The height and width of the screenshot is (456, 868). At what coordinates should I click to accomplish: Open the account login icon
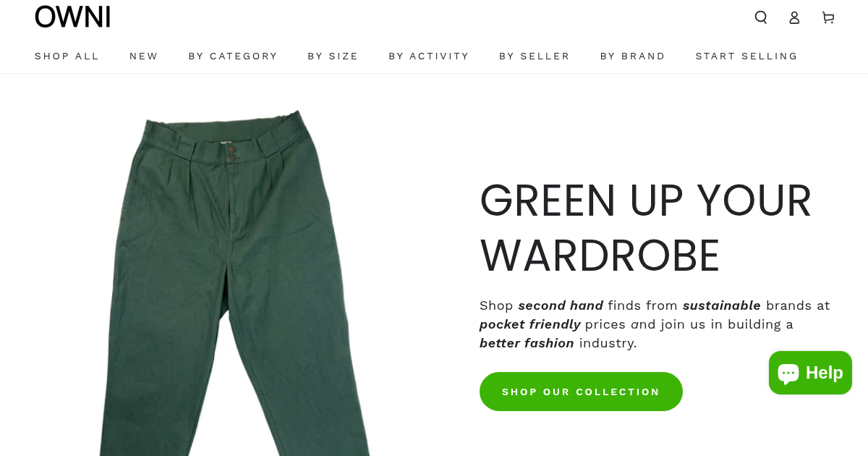click(x=794, y=17)
